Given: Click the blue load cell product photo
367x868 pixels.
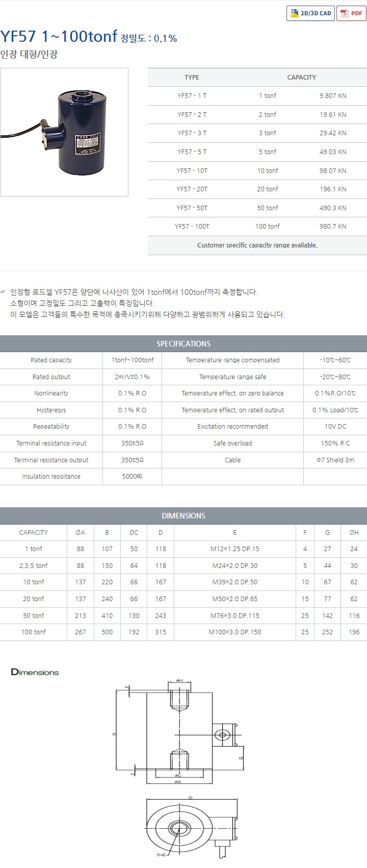Looking at the screenshot, I should click(x=64, y=132).
